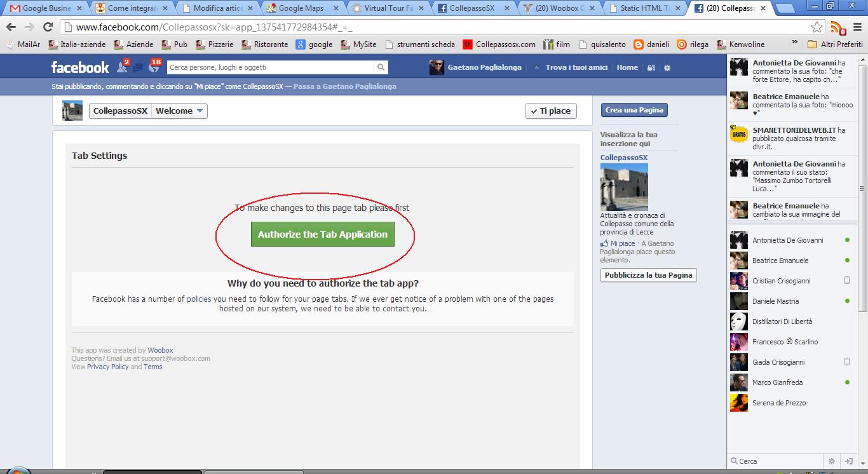
Task: Focus the 'Cerca persone, luoghi e oggetti' search field
Action: click(271, 67)
